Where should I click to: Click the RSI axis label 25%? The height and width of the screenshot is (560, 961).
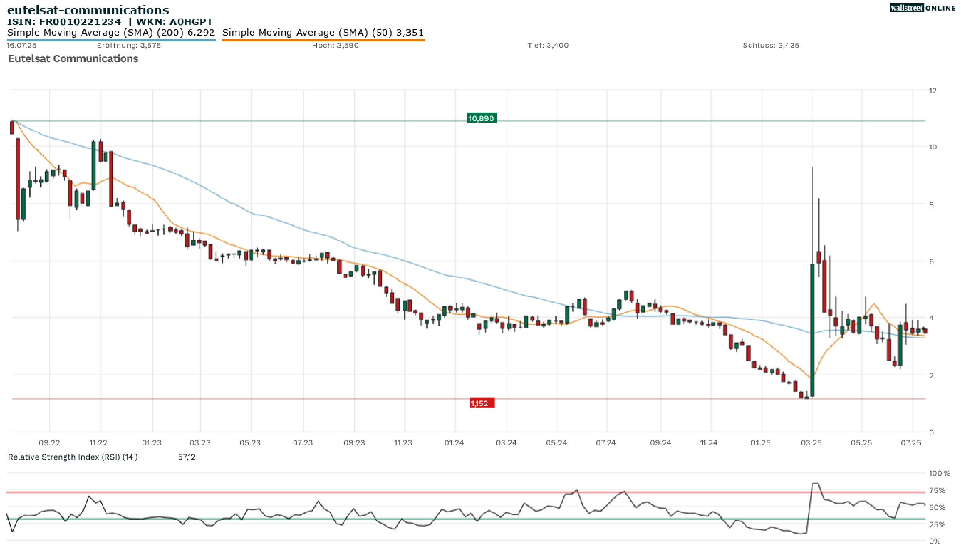click(937, 524)
